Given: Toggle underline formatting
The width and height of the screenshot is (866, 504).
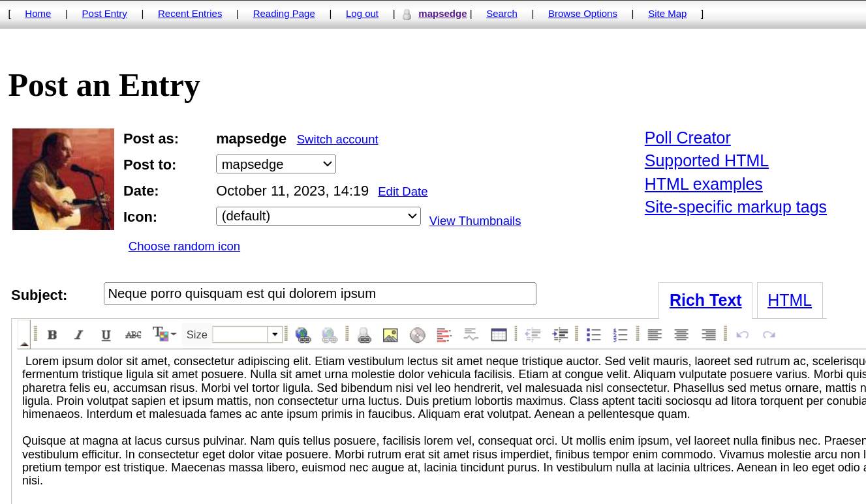Looking at the screenshot, I should coord(106,335).
